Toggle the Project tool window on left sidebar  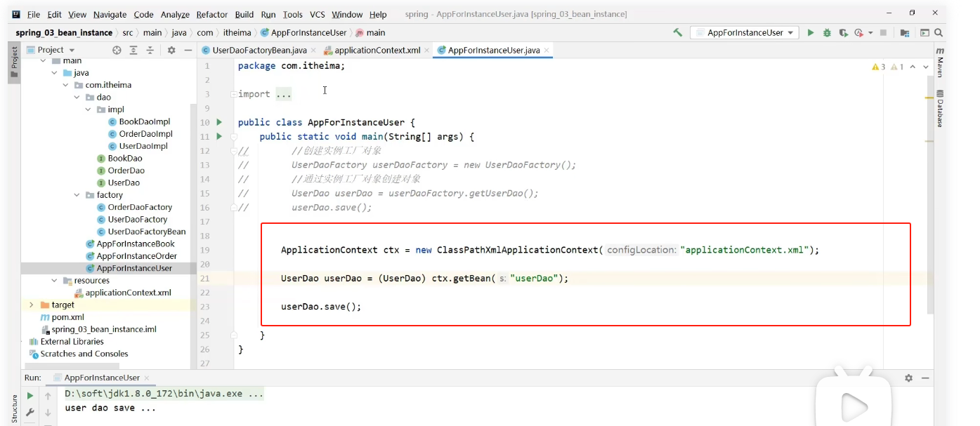coord(13,62)
